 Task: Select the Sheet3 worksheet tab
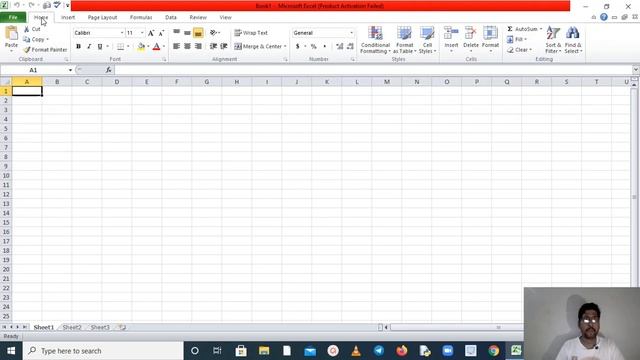[x=100, y=327]
